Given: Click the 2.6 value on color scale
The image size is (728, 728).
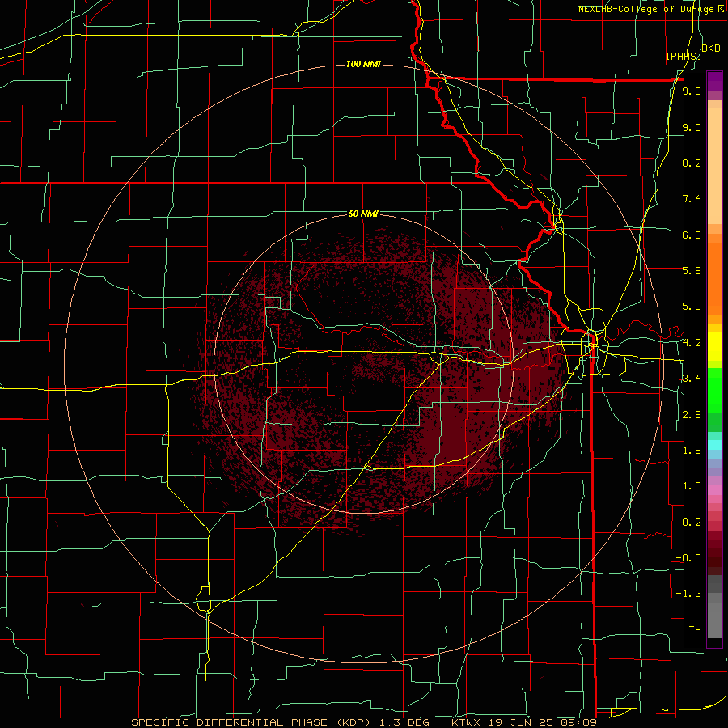Looking at the screenshot, I should pos(692,415).
